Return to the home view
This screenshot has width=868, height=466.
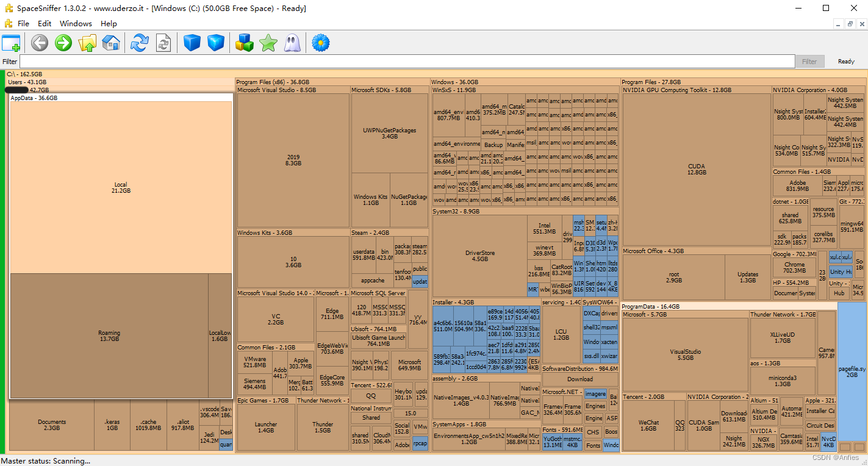click(x=110, y=43)
